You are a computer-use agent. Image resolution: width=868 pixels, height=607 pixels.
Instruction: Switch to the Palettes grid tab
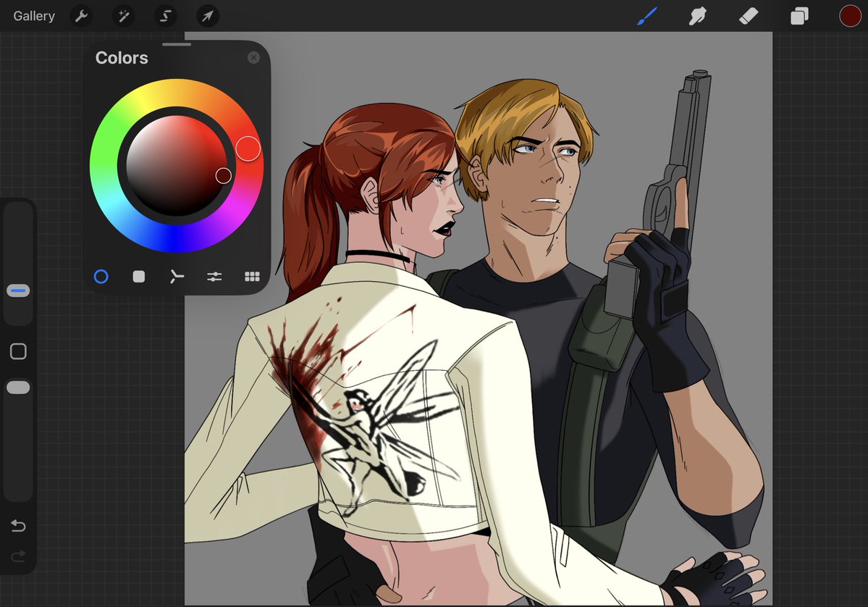tap(253, 277)
